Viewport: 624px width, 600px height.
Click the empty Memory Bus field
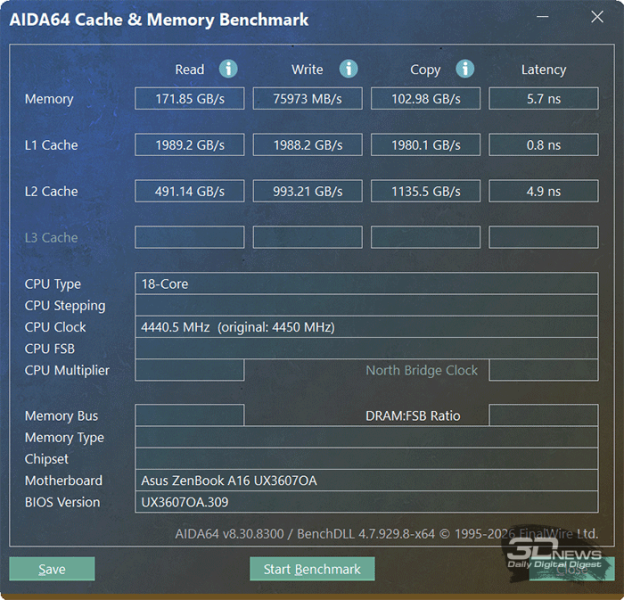tap(189, 415)
